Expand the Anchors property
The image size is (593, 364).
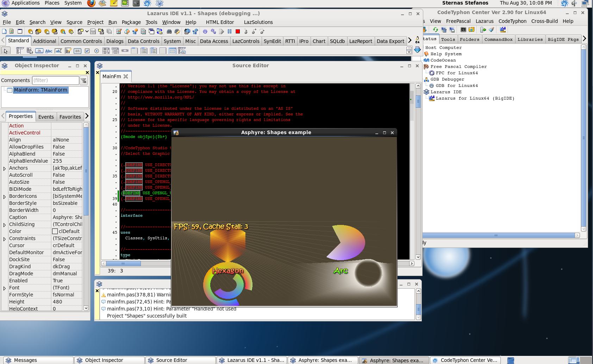[x=4, y=169]
